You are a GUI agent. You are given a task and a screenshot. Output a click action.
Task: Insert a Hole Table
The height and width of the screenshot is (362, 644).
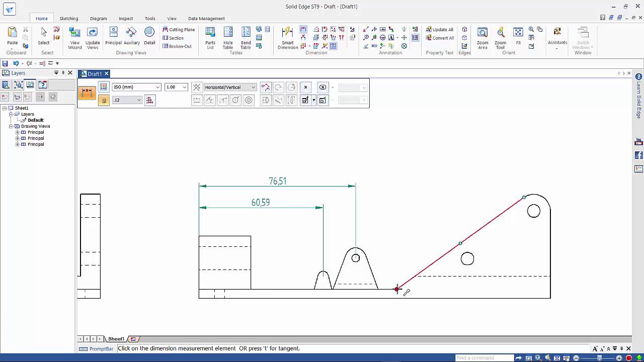tap(228, 38)
